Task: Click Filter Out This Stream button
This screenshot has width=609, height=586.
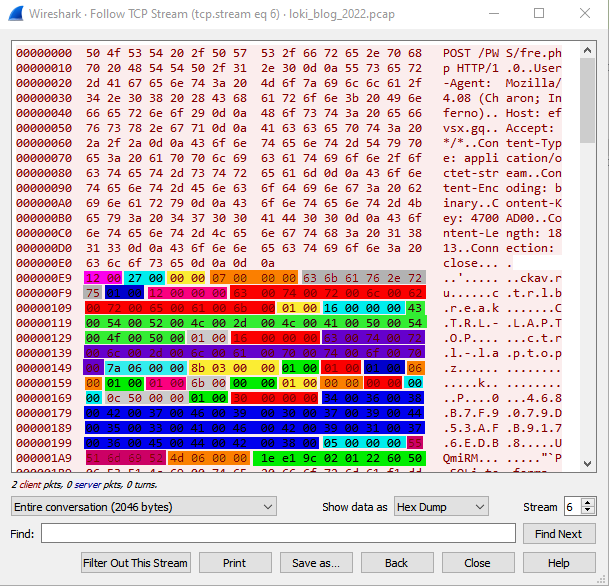Action: [x=135, y=563]
